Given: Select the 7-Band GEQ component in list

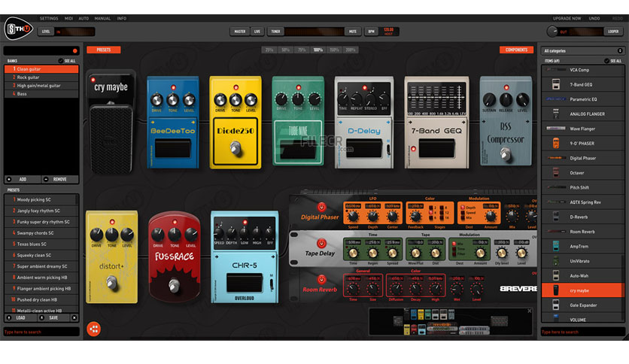Looking at the screenshot, I should [582, 84].
